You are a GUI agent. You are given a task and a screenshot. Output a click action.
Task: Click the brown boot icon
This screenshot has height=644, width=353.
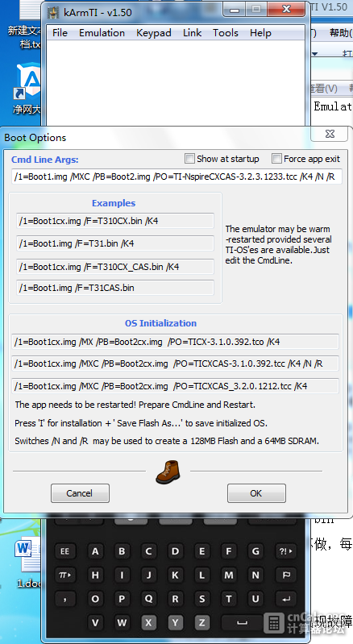[x=168, y=472]
